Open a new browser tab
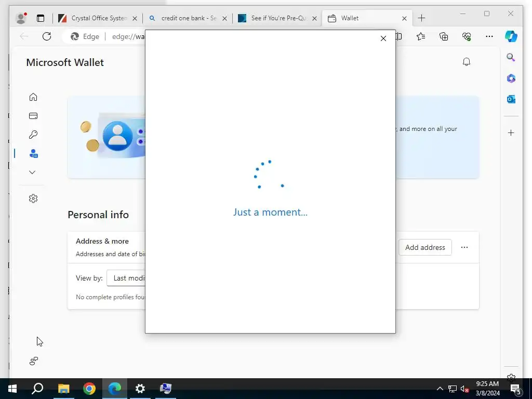Viewport: 532px width, 399px height. click(421, 18)
